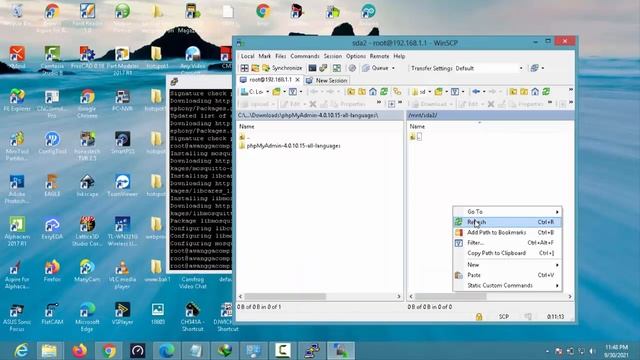
Task: Expand the New submenu in context menu
Action: click(507, 265)
